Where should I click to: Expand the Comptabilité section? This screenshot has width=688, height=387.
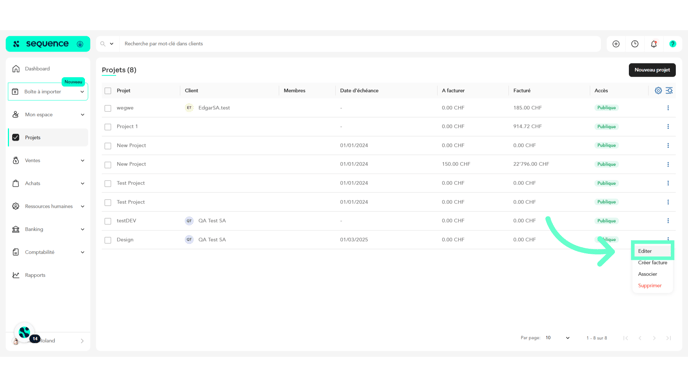point(82,252)
